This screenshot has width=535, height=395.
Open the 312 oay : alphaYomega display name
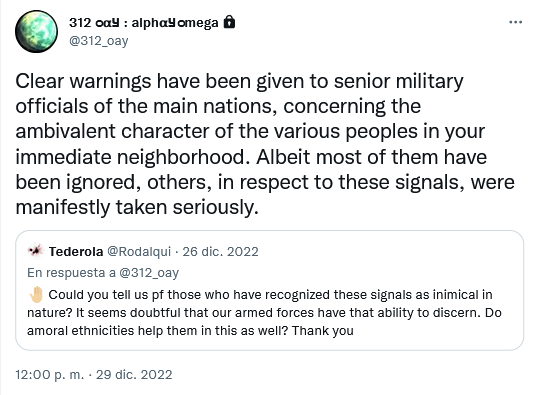click(144, 23)
